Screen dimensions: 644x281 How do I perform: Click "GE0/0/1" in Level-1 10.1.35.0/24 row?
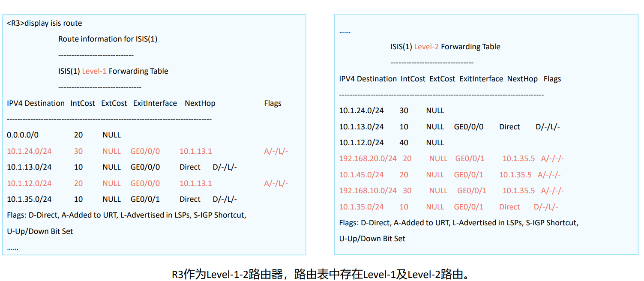[145, 199]
